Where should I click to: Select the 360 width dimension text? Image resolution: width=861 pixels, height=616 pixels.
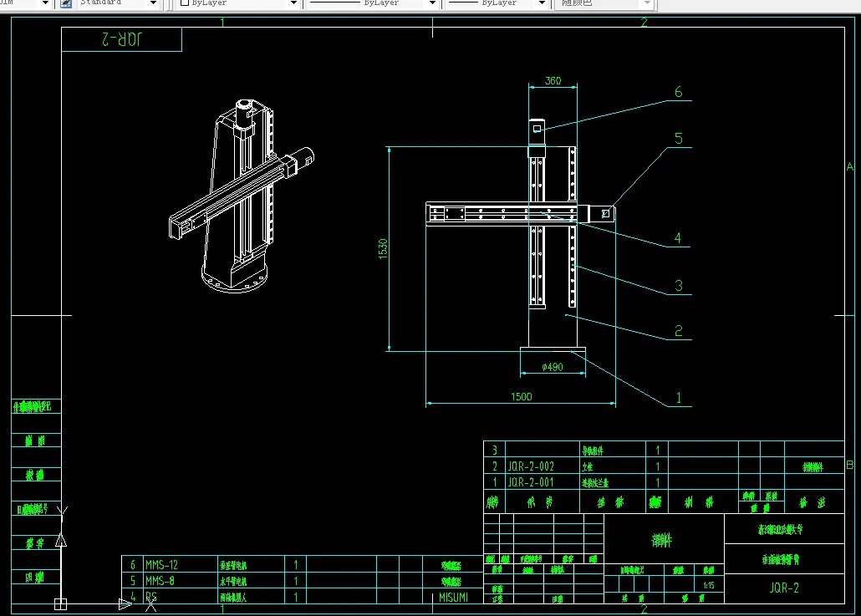pos(553,81)
